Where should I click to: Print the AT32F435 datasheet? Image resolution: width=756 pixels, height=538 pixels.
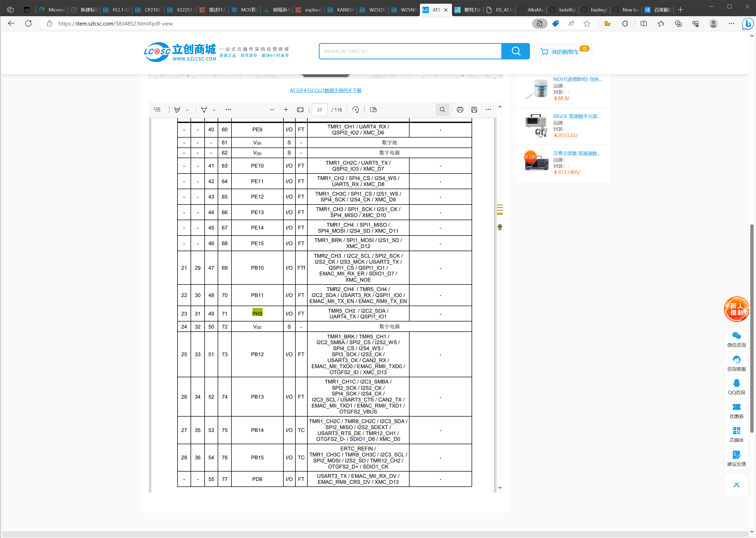[x=460, y=110]
